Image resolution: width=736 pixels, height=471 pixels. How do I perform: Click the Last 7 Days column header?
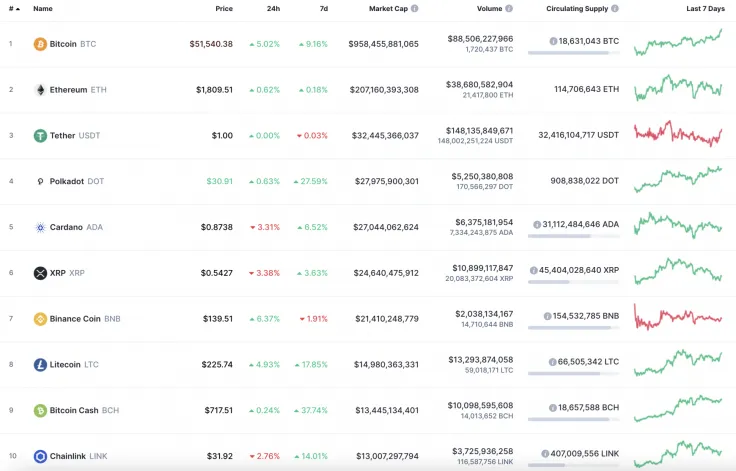(x=705, y=8)
